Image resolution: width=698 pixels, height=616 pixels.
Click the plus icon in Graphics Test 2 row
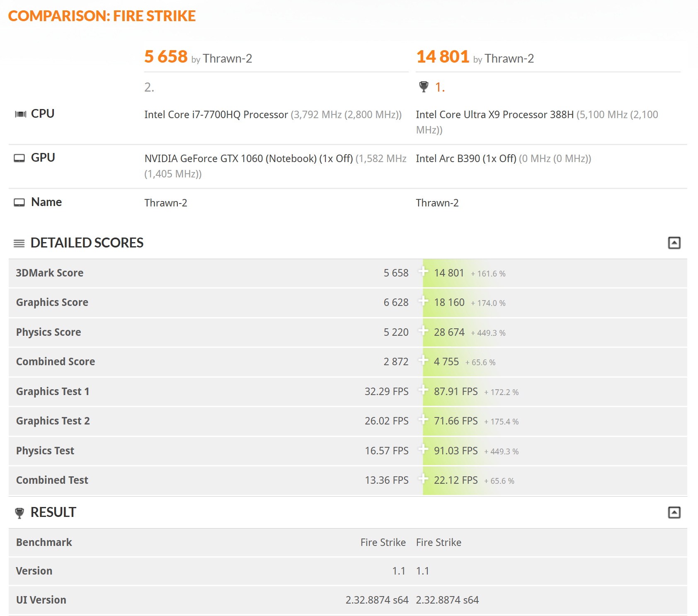[423, 420]
